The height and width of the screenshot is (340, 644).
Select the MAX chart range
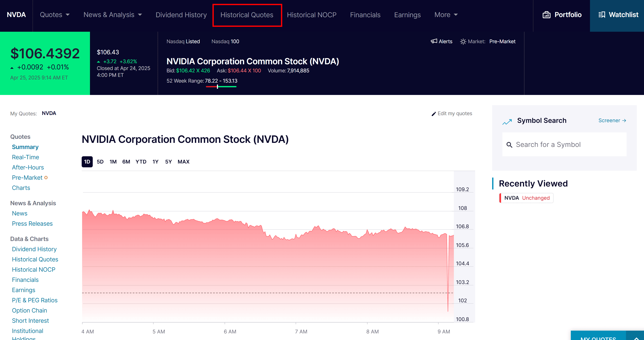tap(183, 162)
